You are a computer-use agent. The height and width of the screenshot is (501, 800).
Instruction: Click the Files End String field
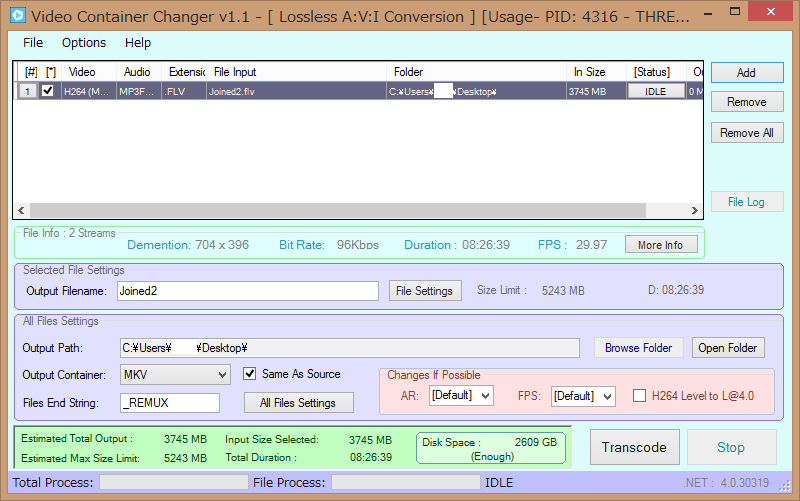coord(169,402)
